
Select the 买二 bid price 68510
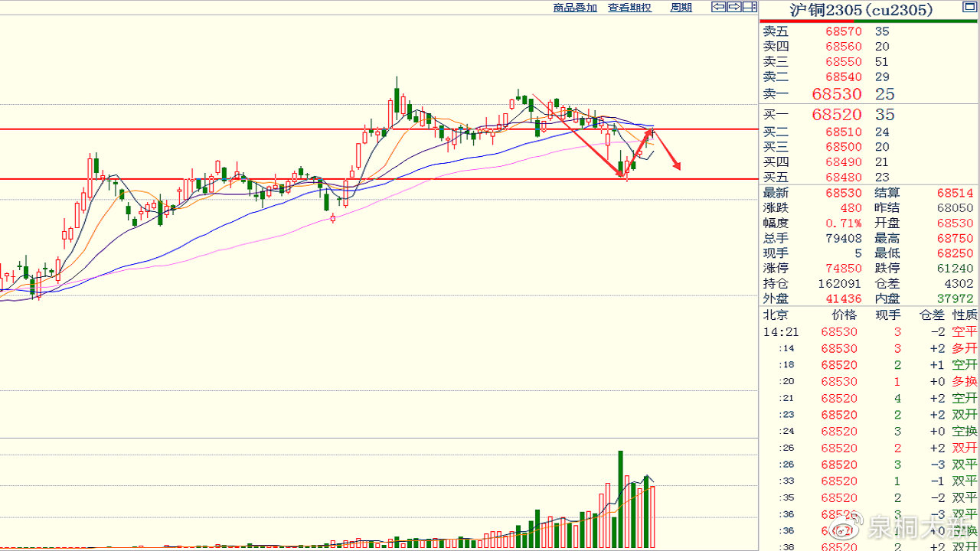click(x=844, y=132)
